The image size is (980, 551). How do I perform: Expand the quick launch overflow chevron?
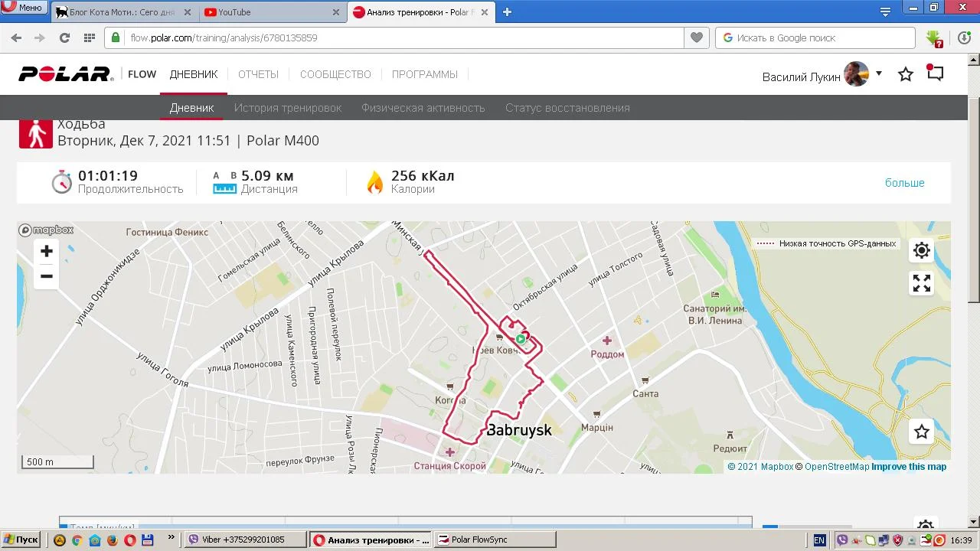click(x=171, y=537)
